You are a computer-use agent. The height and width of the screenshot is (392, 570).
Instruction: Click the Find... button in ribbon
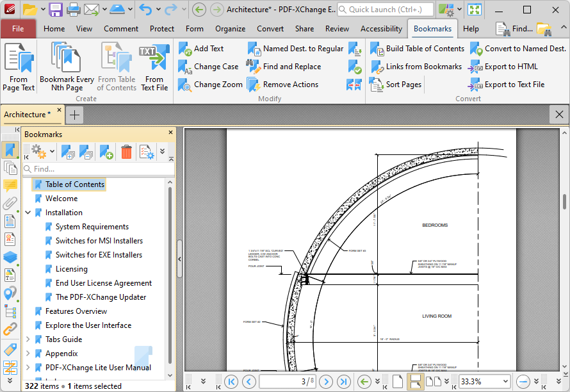(x=514, y=29)
